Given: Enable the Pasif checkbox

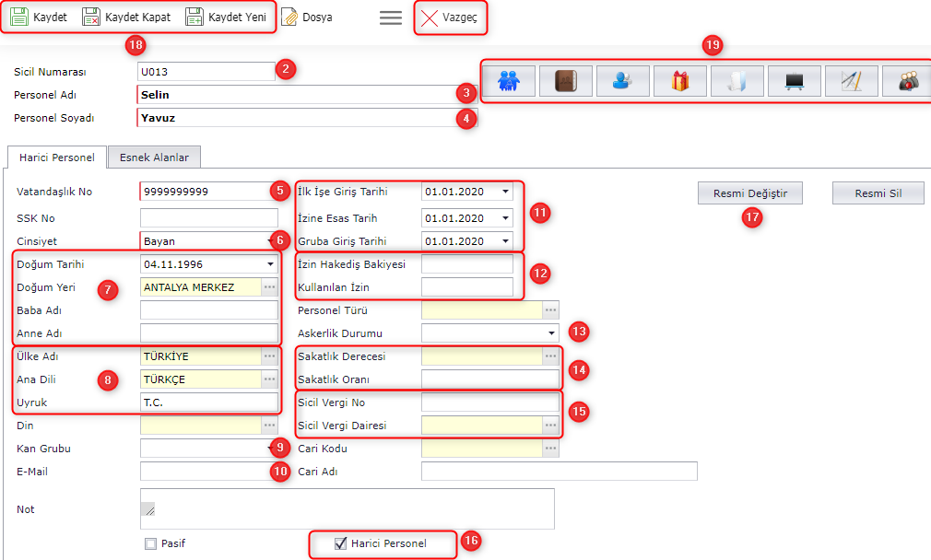Looking at the screenshot, I should coord(150,543).
